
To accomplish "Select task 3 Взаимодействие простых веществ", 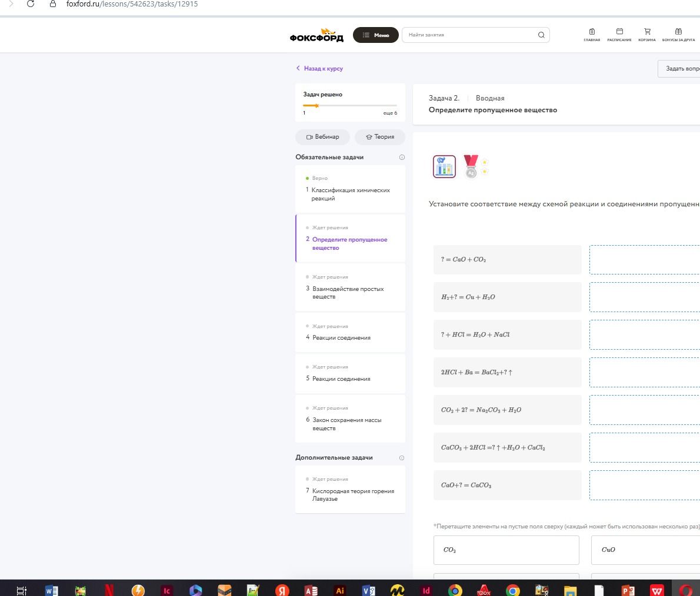I will [351, 287].
